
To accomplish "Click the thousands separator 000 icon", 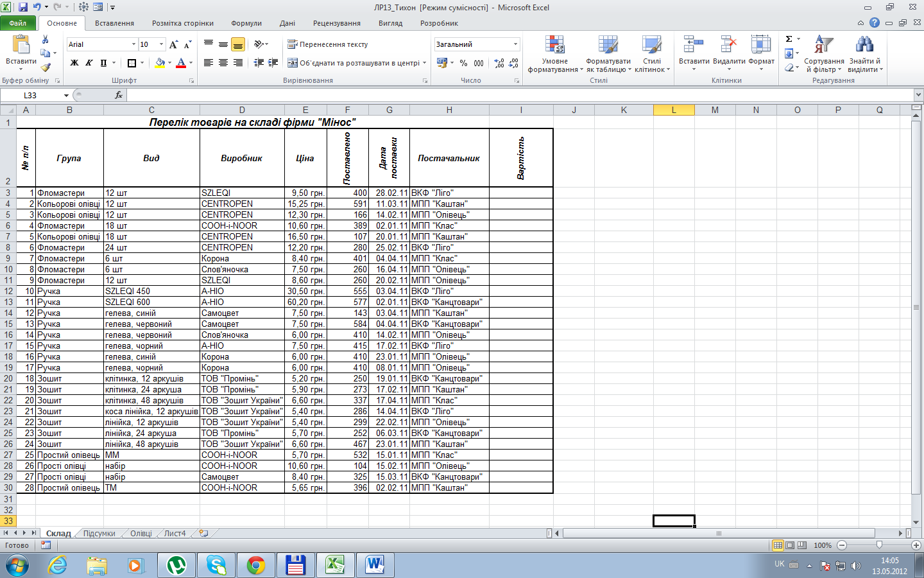I will pos(479,63).
